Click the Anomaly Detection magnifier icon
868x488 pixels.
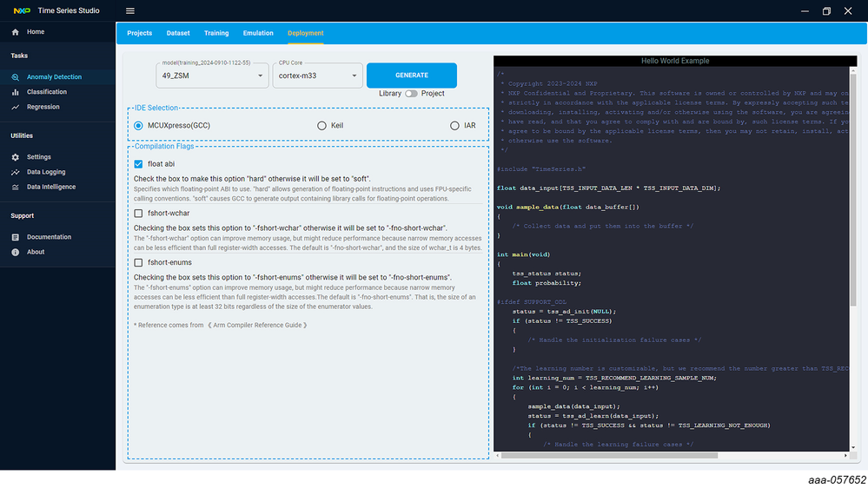[x=15, y=77]
